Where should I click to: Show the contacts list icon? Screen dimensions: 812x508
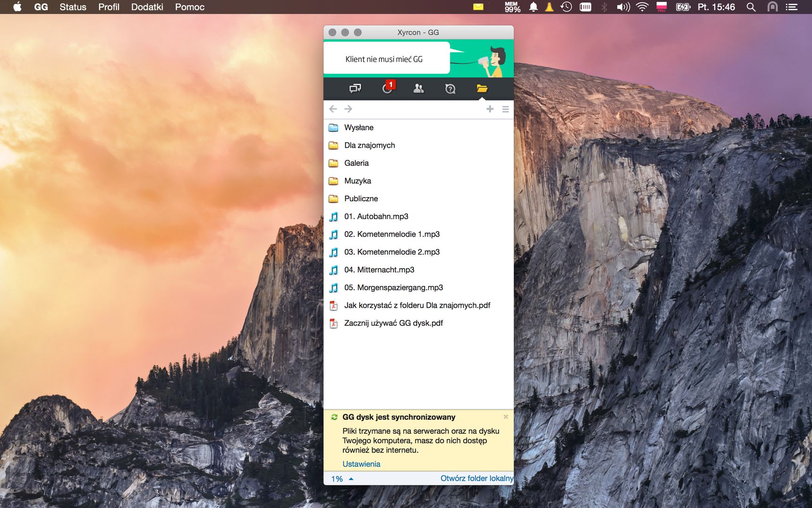coord(418,88)
